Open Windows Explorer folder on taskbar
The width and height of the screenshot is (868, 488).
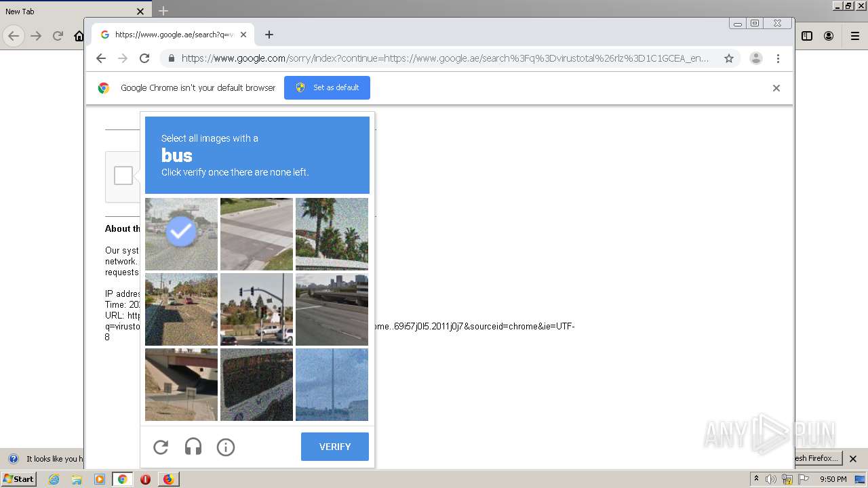pyautogui.click(x=77, y=479)
